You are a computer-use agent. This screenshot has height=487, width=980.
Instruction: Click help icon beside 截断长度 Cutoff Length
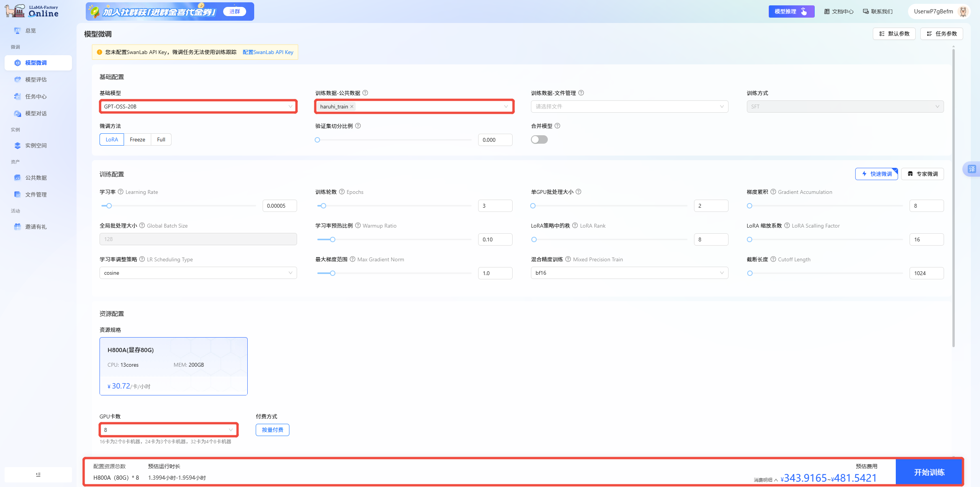click(773, 259)
